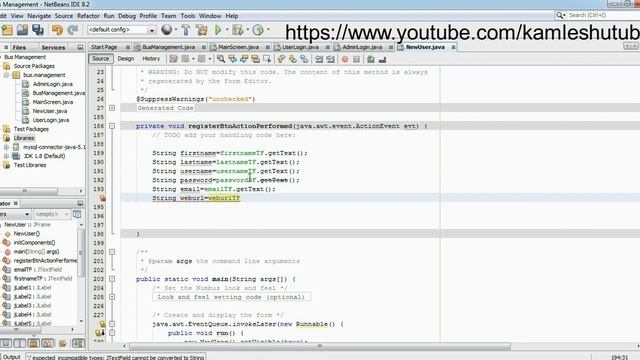Click the Next Bookmark icon

(293, 59)
